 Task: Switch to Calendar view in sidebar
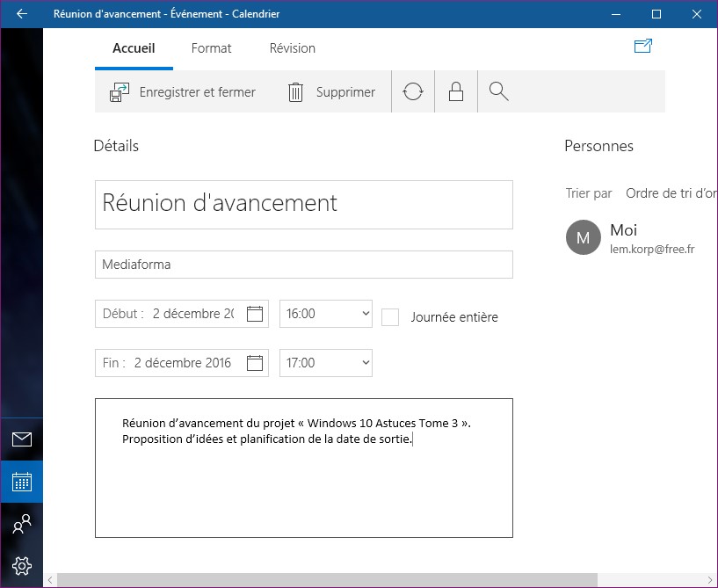click(x=22, y=482)
